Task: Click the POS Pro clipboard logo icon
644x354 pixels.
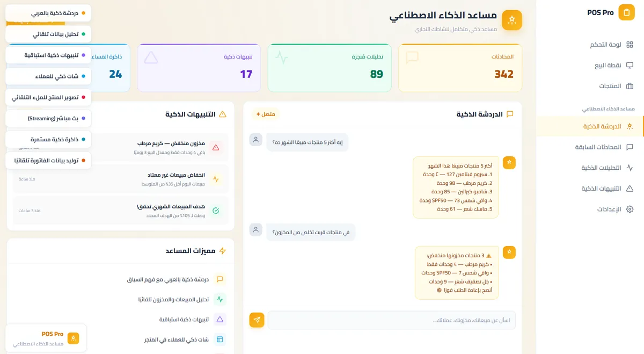Action: tap(626, 12)
